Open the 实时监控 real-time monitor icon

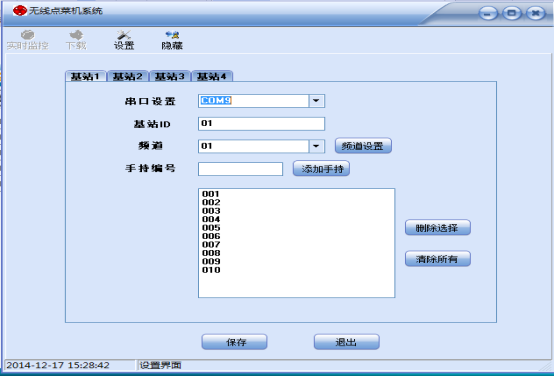28,40
